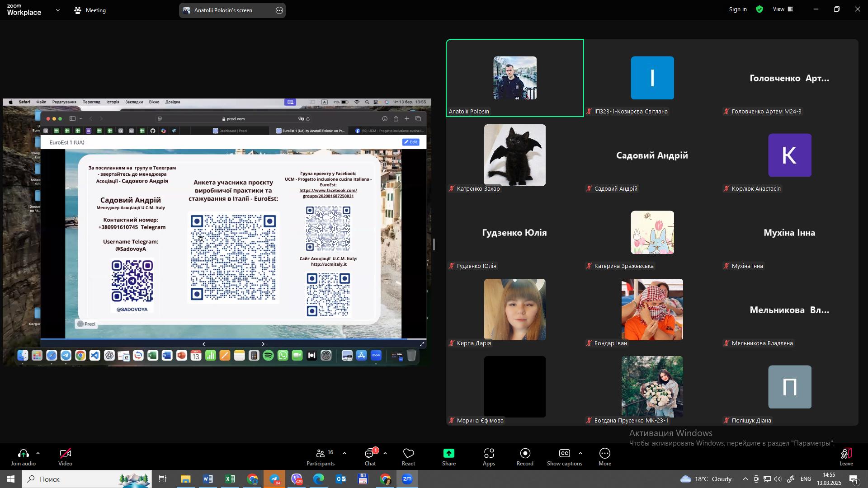Expand the caret next to Participants
This screenshot has width=868, height=488.
click(x=344, y=454)
